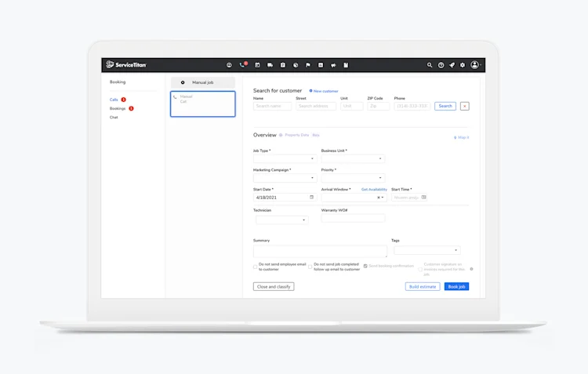Click the plus icon next to Manual job
The width and height of the screenshot is (588, 374).
point(183,82)
